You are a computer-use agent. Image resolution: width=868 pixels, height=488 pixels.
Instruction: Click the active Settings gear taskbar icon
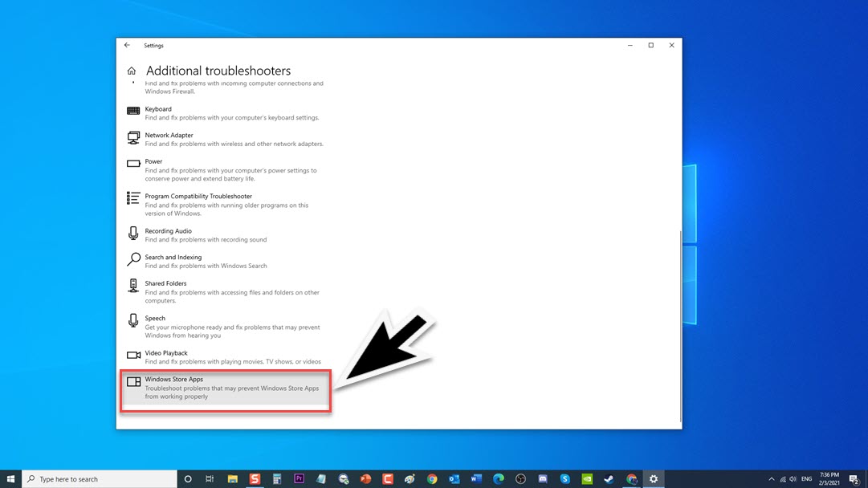[654, 478]
